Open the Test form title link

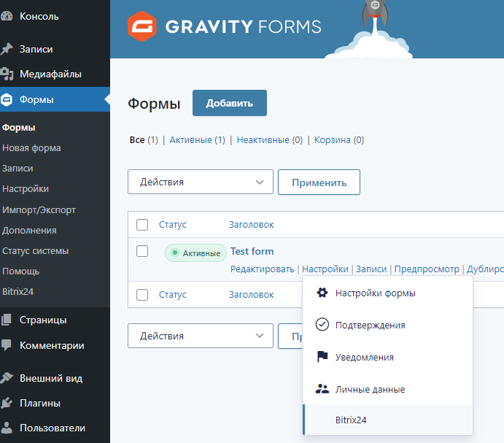(x=252, y=251)
